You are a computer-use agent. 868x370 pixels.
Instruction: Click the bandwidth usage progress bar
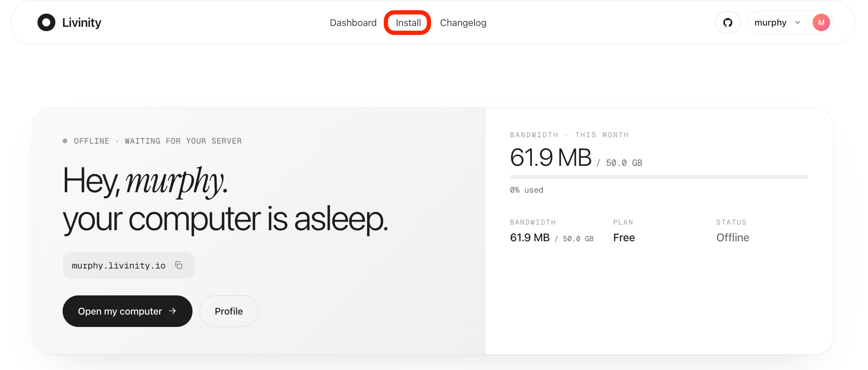tap(659, 177)
